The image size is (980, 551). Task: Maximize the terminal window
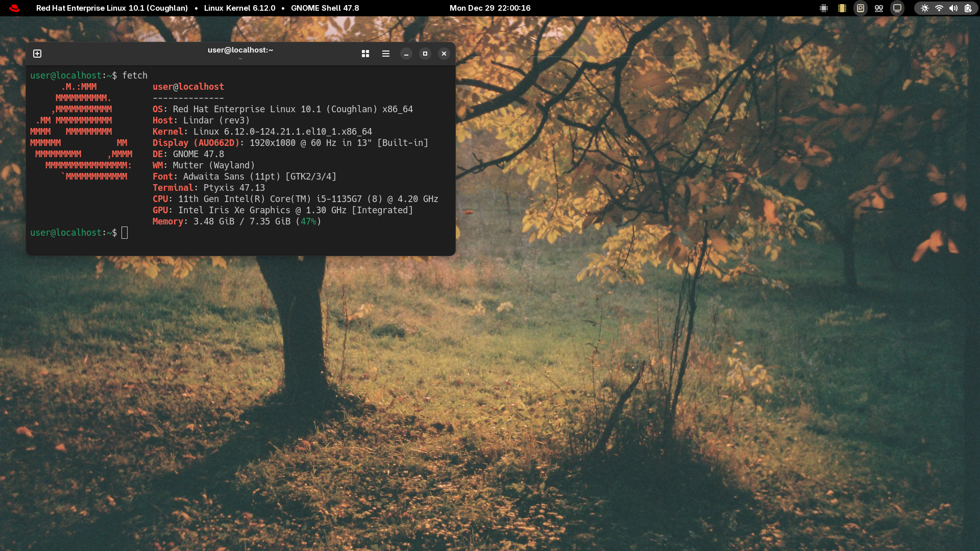pos(425,54)
